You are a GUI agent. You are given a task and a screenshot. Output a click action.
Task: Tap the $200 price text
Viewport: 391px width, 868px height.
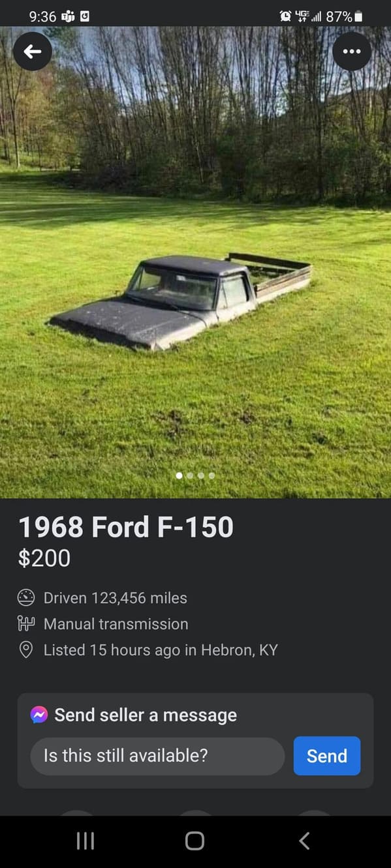click(x=44, y=558)
